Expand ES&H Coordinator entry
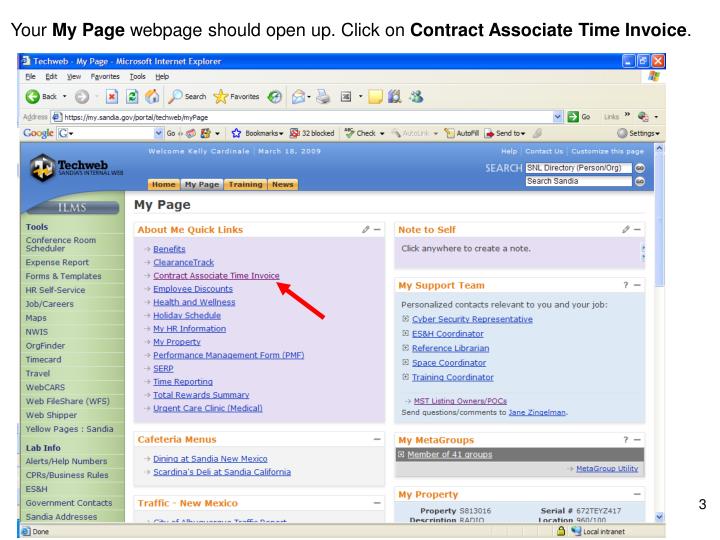The image size is (720, 540). point(405,333)
